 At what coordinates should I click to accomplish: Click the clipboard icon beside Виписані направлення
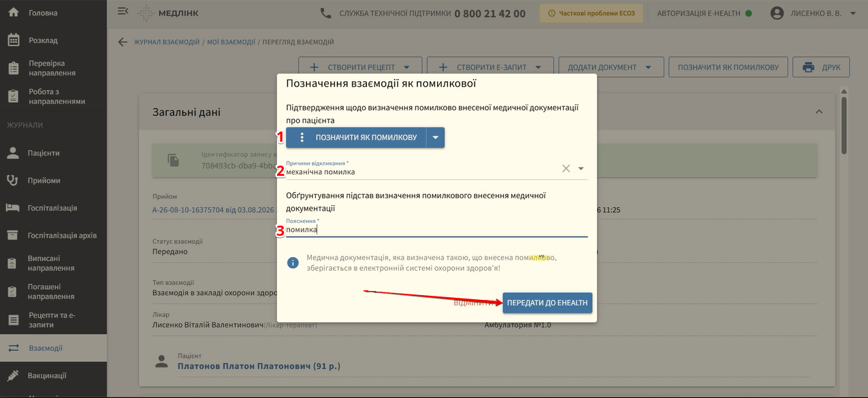pos(13,263)
